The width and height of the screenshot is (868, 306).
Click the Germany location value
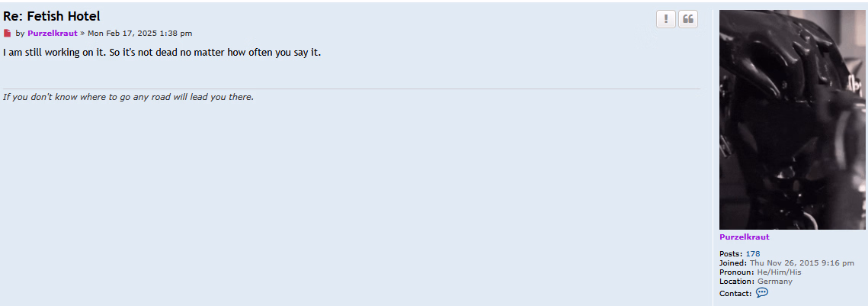pos(774,281)
